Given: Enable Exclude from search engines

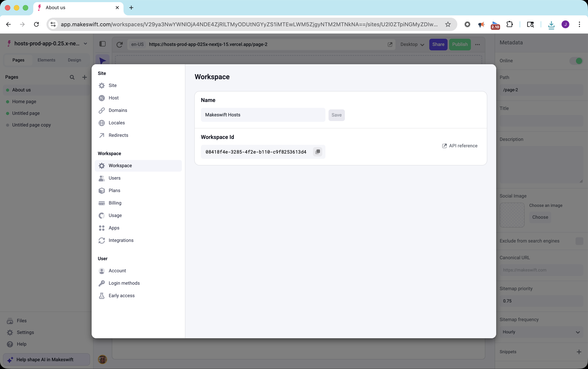Looking at the screenshot, I should point(579,241).
